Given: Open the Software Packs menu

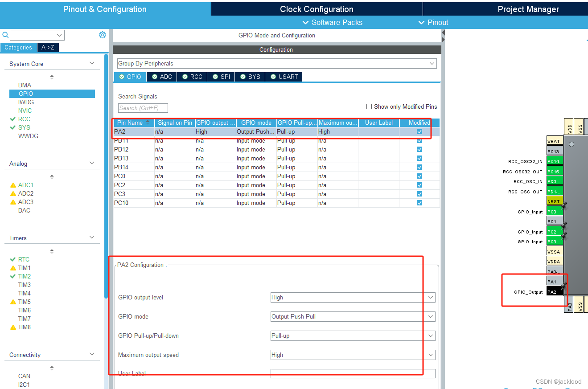Looking at the screenshot, I should click(332, 22).
